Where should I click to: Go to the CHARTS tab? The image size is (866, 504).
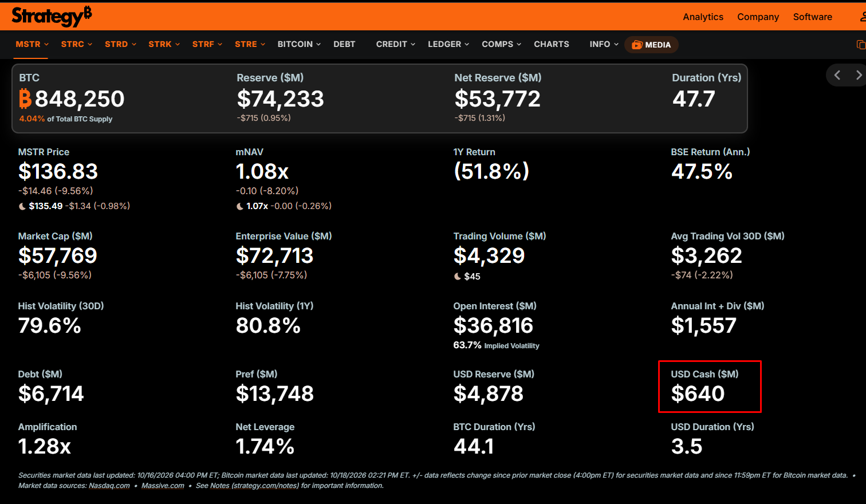(552, 44)
